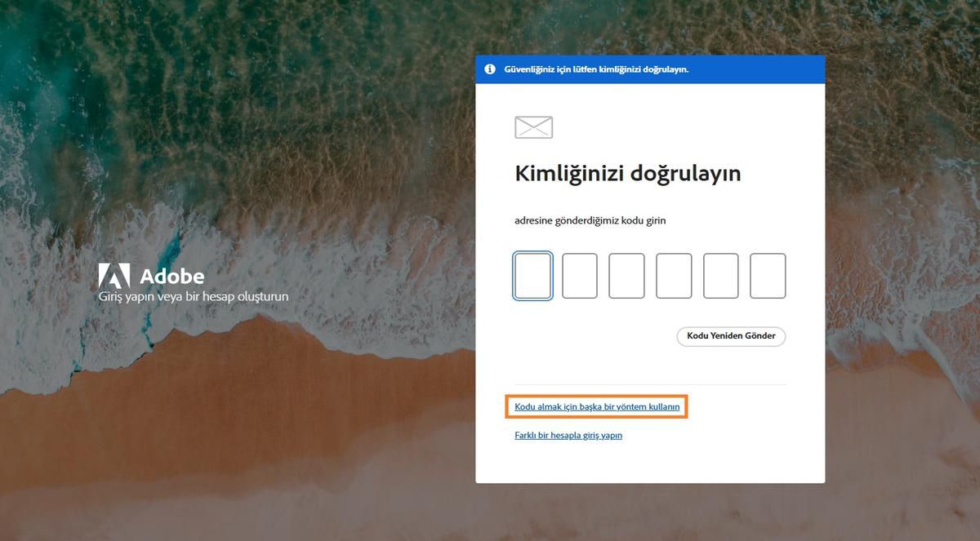Screen dimensions: 980x541
Task: Click the divider above the alternate method link
Action: 649,384
